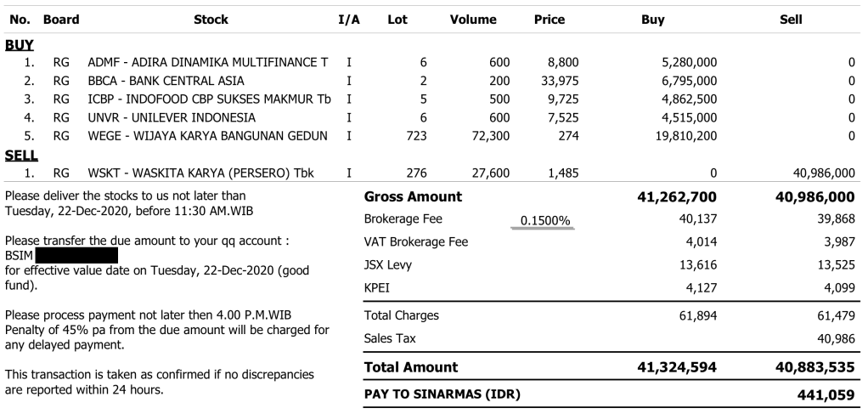This screenshot has width=868, height=414.
Task: Click the JSX Levy label
Action: [388, 266]
